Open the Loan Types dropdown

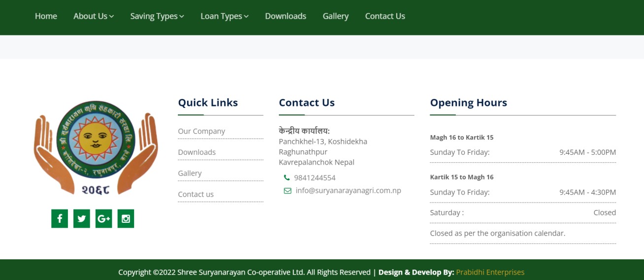click(x=224, y=16)
